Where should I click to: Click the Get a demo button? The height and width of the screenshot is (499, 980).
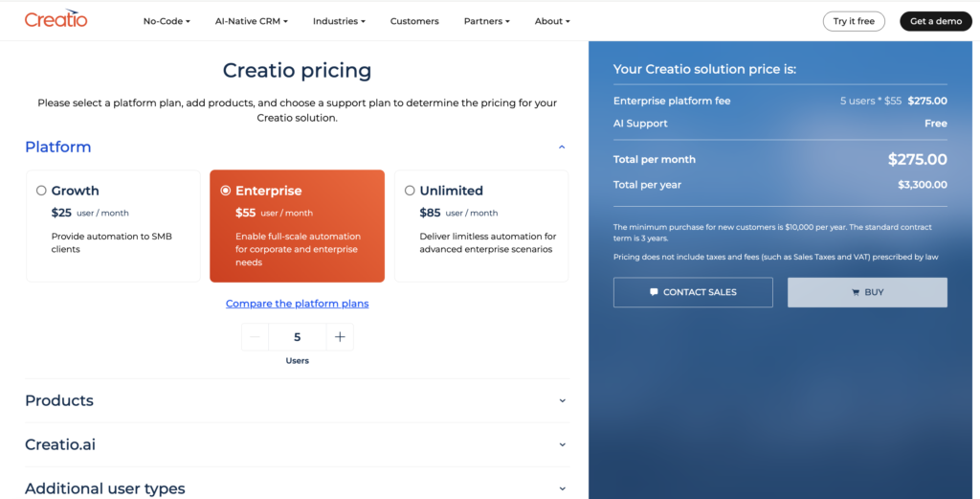[935, 21]
